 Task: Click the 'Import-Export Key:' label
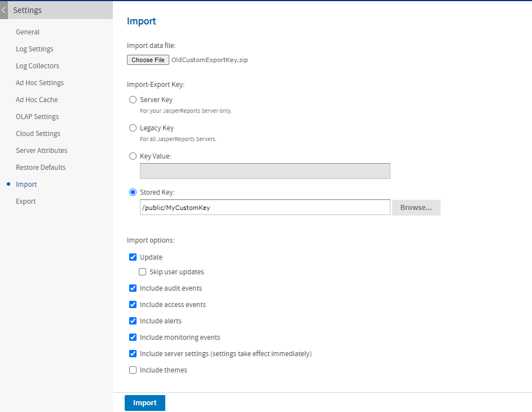(156, 85)
